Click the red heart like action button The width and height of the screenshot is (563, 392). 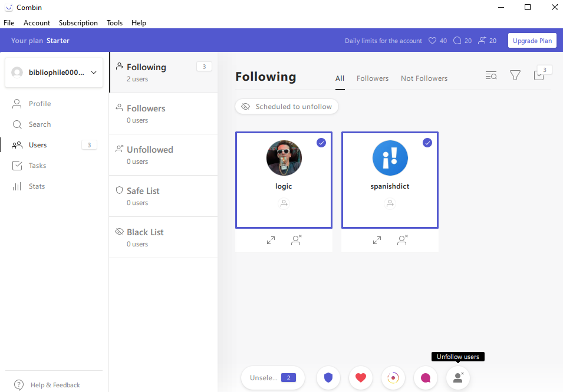click(x=360, y=378)
